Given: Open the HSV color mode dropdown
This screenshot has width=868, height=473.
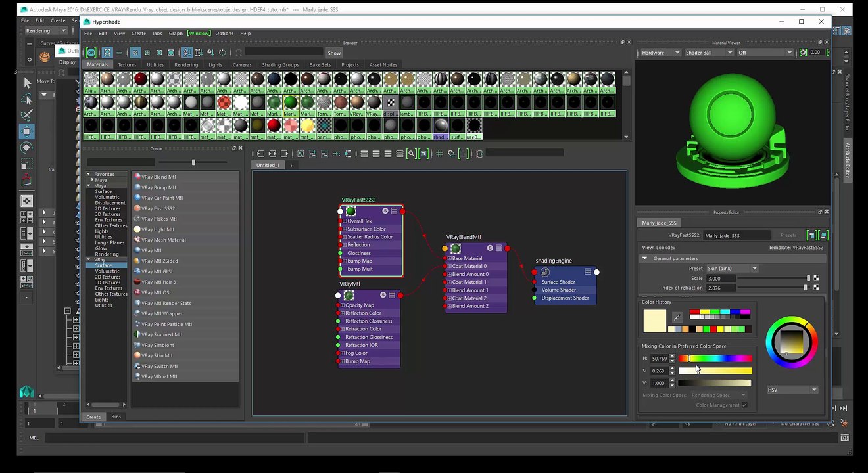Looking at the screenshot, I should [792, 390].
